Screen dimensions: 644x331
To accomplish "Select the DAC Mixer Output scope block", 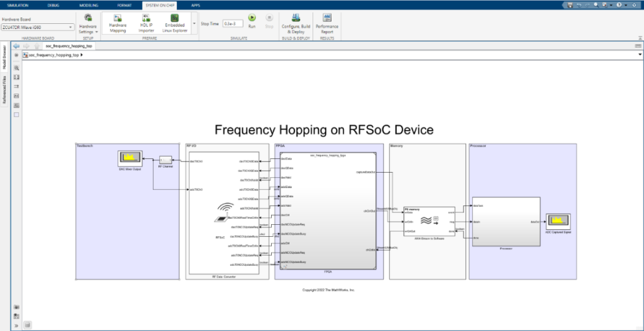I will click(x=130, y=158).
